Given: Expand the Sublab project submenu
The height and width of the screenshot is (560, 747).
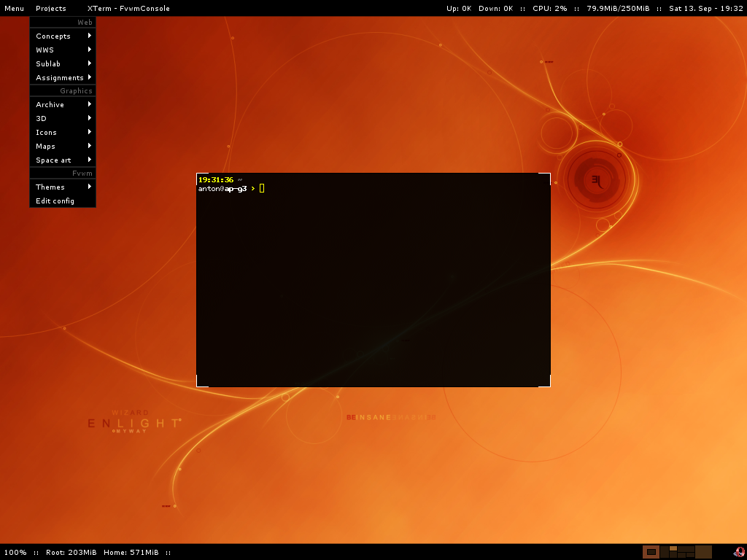Looking at the screenshot, I should (x=63, y=63).
